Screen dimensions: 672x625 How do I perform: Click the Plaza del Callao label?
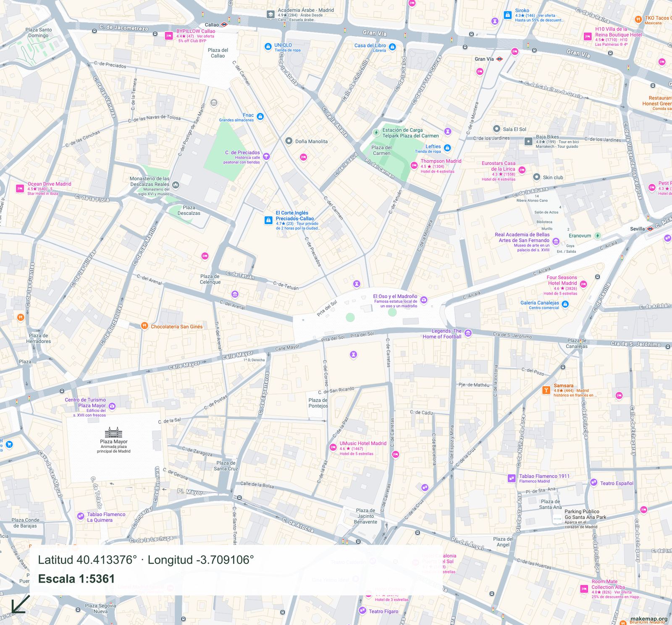(x=218, y=53)
